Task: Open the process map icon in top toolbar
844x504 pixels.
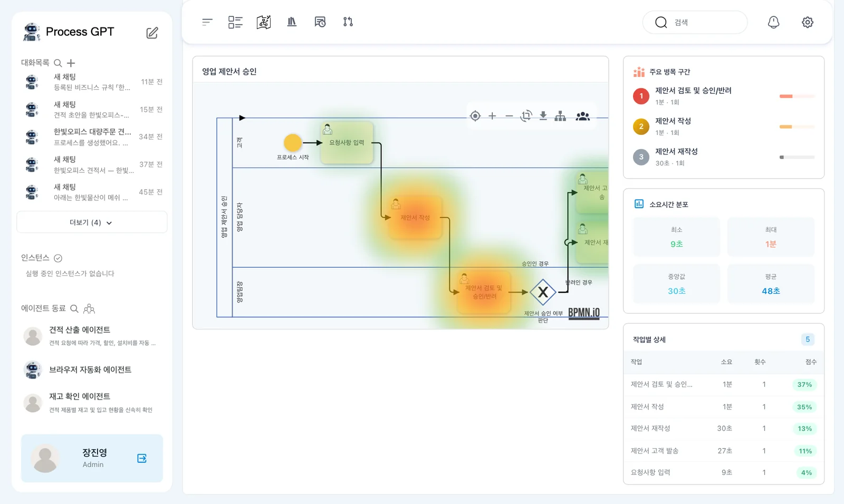Action: click(264, 22)
